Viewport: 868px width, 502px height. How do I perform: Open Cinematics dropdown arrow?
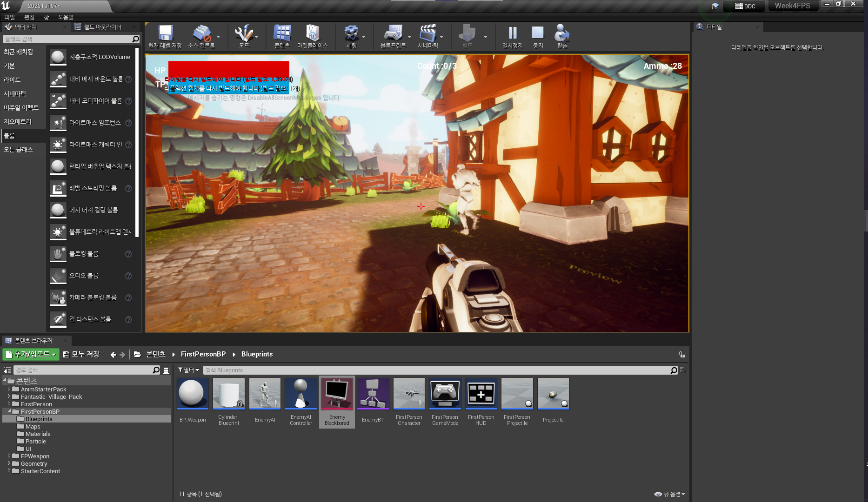coord(441,37)
